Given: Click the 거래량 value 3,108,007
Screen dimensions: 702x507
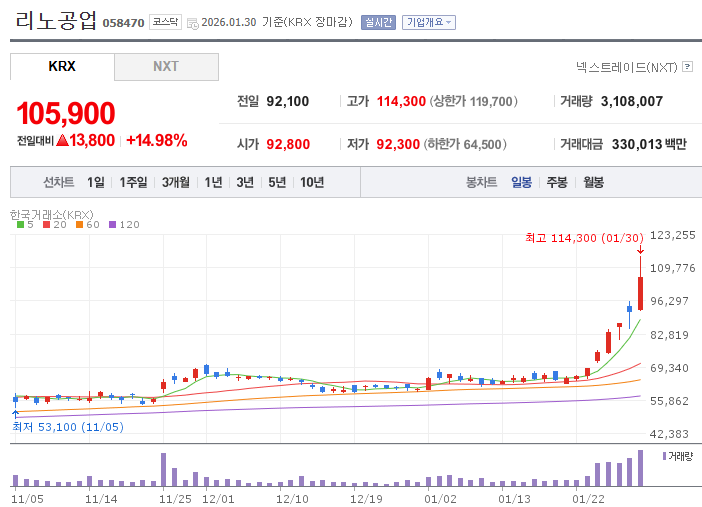Looking at the screenshot, I should tap(632, 101).
